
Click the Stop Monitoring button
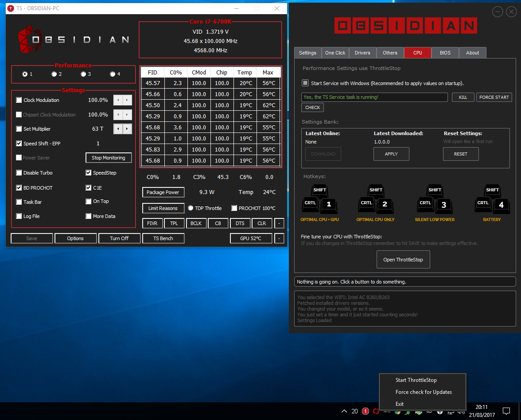point(108,158)
